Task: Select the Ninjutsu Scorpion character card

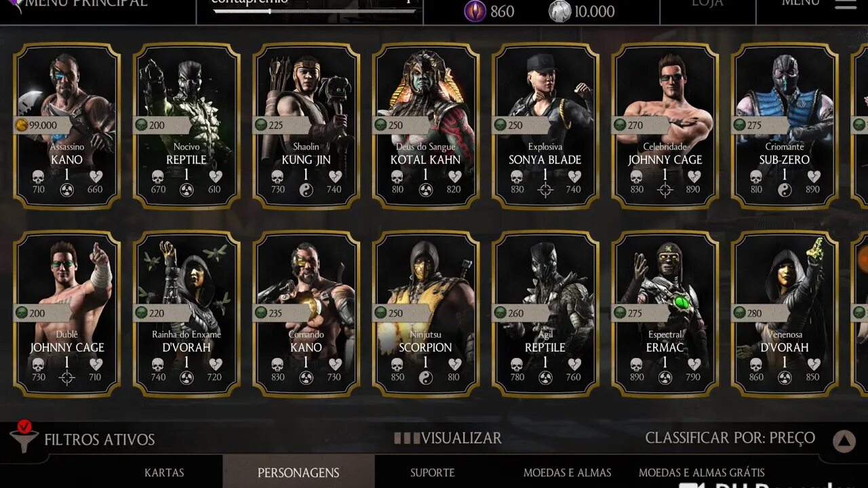Action: click(426, 313)
